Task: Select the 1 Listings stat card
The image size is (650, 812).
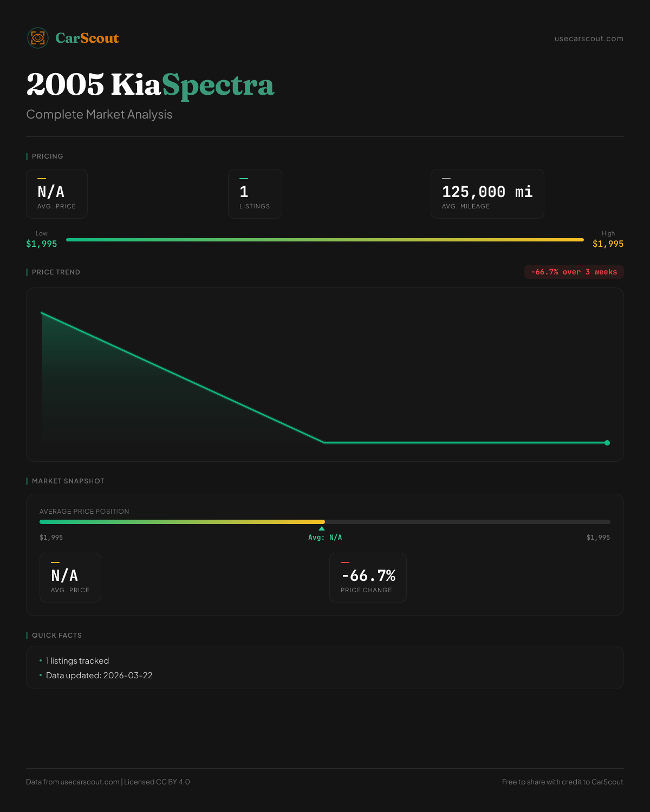Action: (x=255, y=194)
